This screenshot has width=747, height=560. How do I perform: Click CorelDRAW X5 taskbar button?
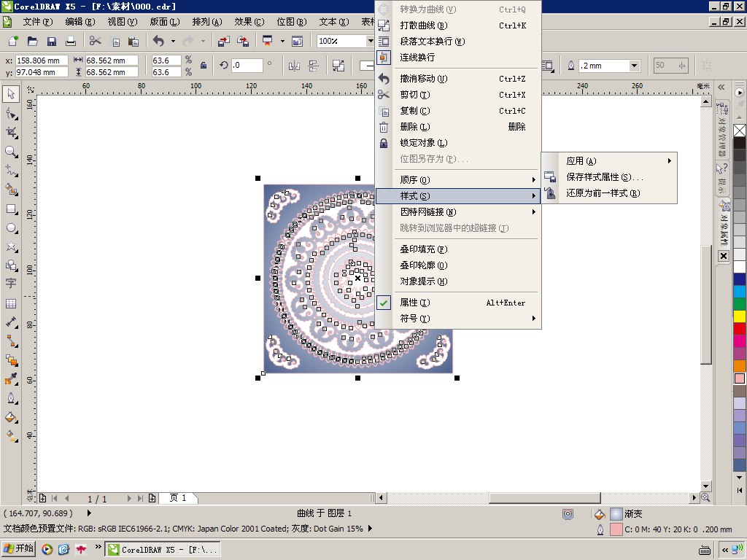pyautogui.click(x=163, y=550)
